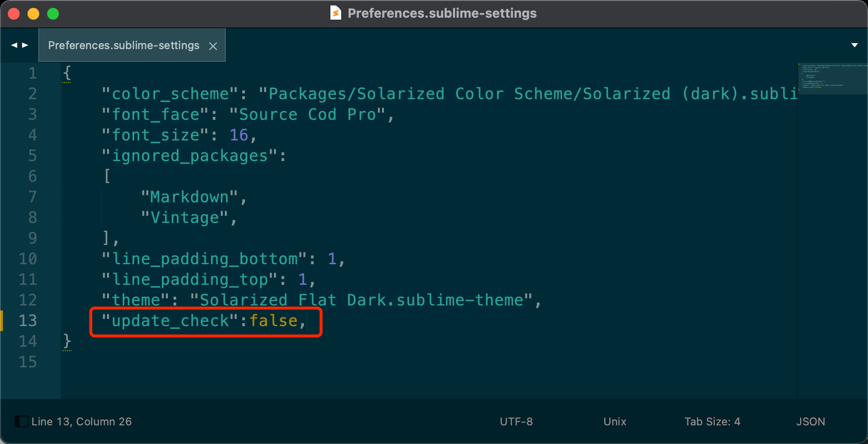Close the Preferences.sublime-settings tab
This screenshot has width=868, height=444.
pos(213,46)
